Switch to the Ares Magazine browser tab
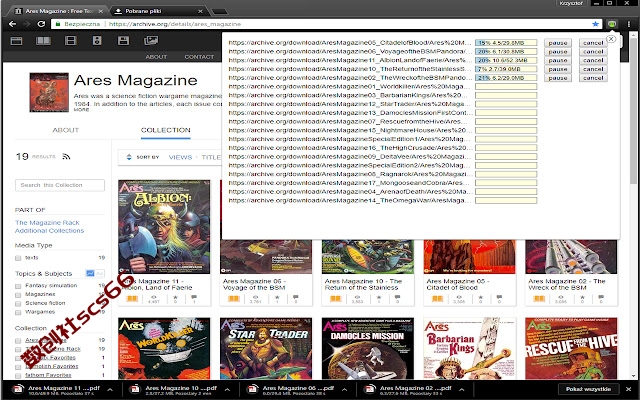The image size is (640, 400). tap(58, 11)
